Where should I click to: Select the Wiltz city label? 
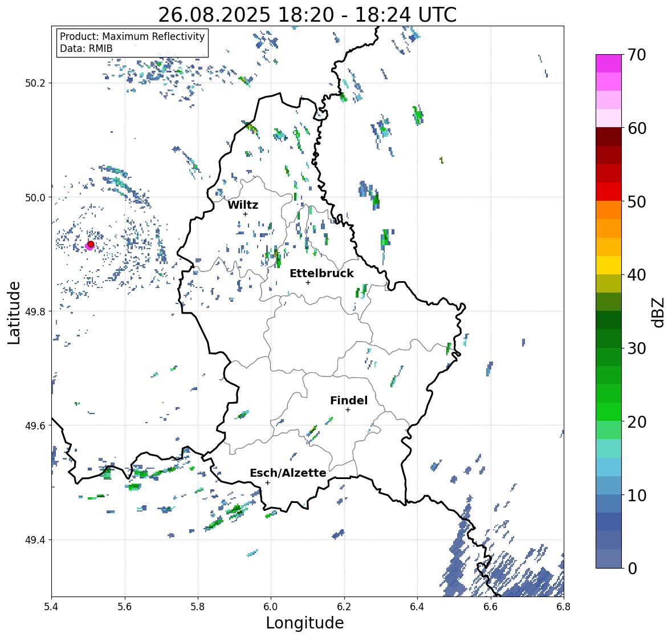[x=243, y=205]
